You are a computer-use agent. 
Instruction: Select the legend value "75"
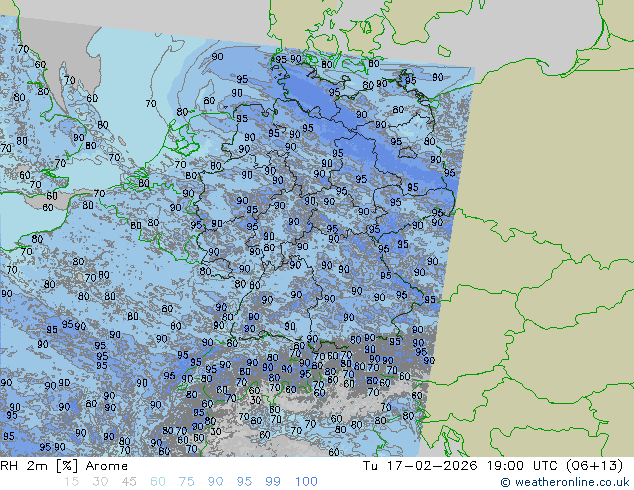coord(186,482)
